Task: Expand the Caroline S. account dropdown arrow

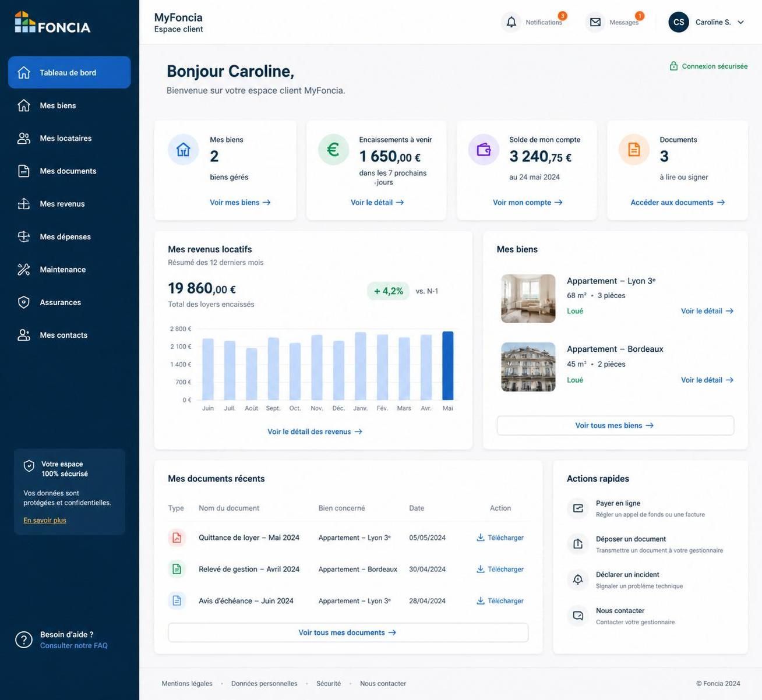Action: [741, 22]
